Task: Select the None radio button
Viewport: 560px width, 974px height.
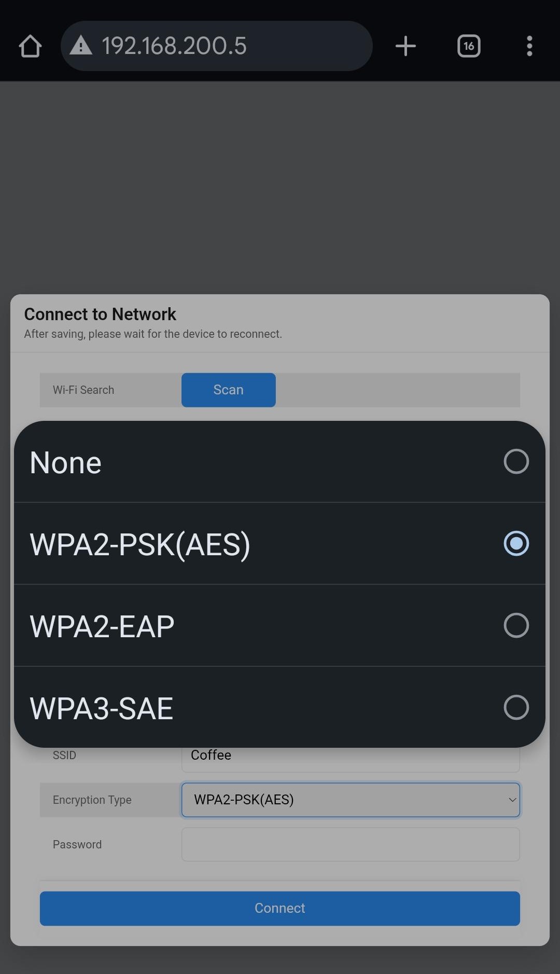Action: pyautogui.click(x=516, y=461)
